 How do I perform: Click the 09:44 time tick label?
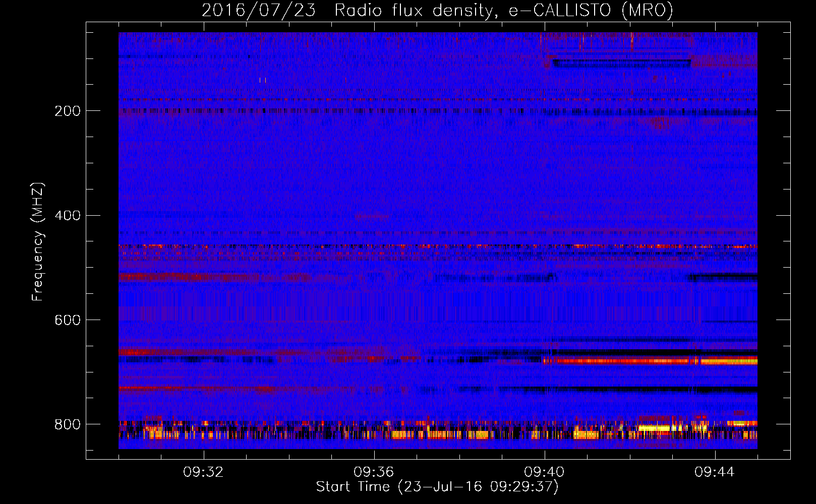(x=715, y=472)
